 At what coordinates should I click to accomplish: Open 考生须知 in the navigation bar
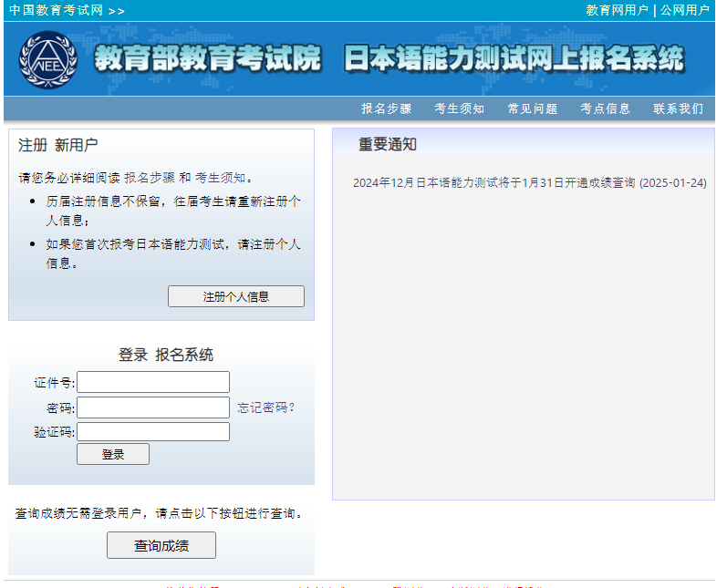click(459, 108)
